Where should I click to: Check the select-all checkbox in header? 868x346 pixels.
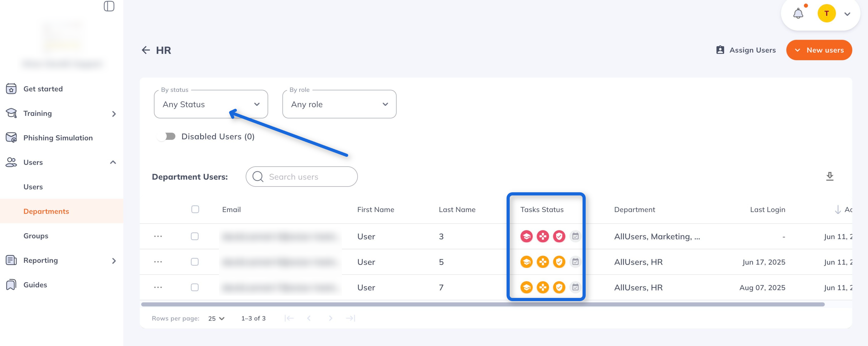(195, 209)
